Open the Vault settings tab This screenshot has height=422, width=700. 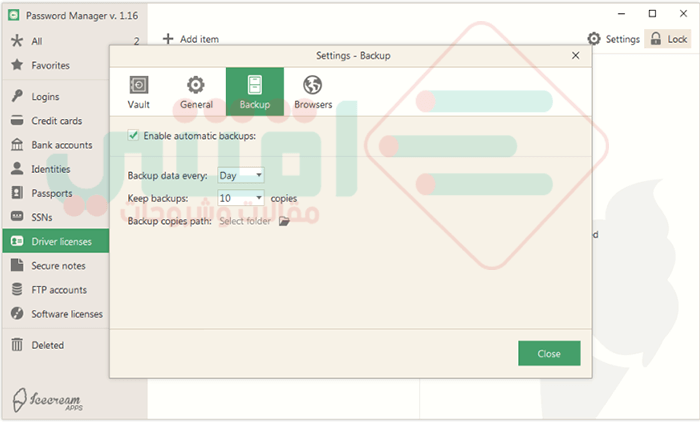tap(138, 92)
